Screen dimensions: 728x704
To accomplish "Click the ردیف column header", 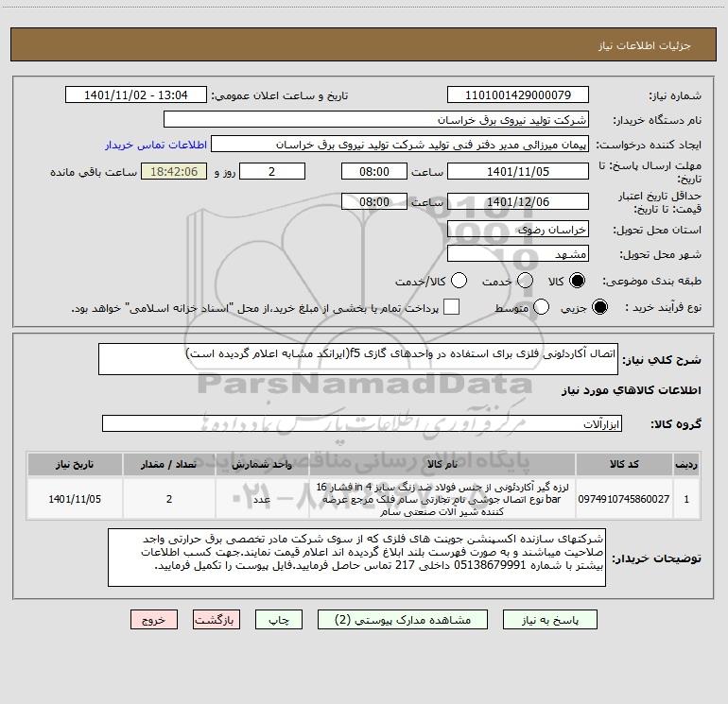I will (x=686, y=464).
